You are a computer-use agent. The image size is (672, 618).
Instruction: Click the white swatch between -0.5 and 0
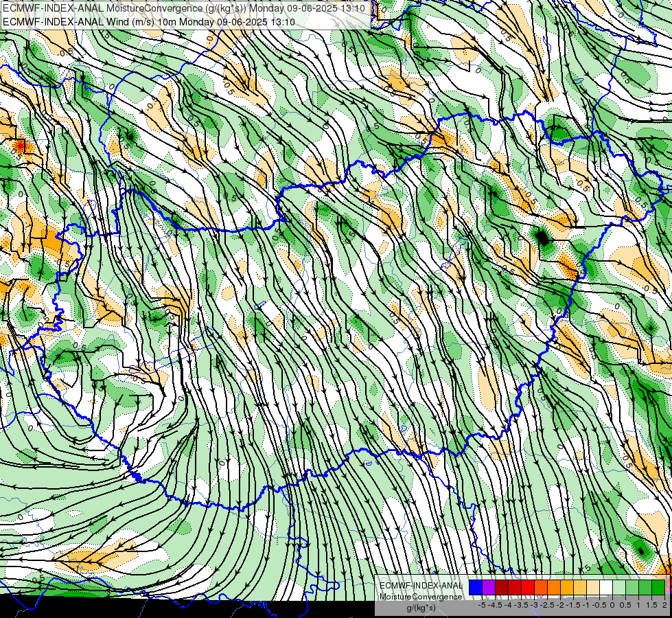pyautogui.click(x=606, y=588)
